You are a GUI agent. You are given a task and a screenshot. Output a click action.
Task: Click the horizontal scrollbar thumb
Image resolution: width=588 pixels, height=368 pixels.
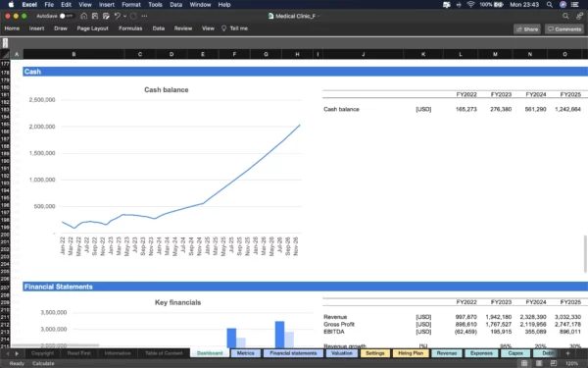point(56,345)
